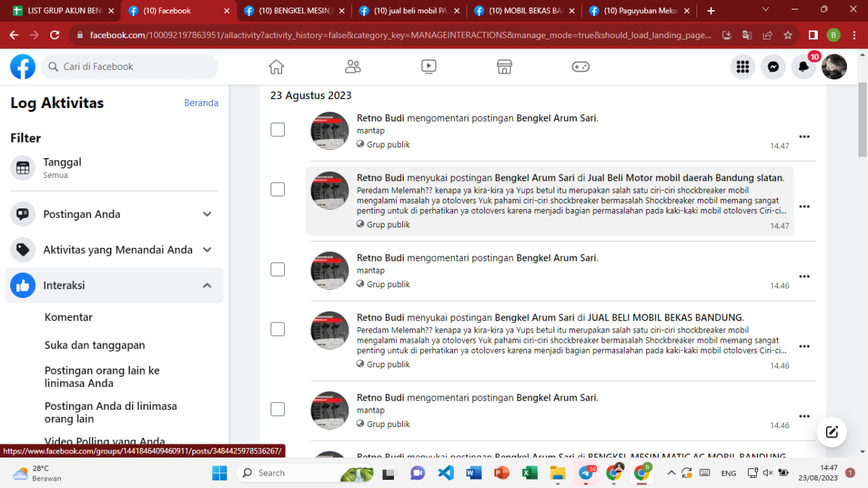Viewport: 868px width, 488px height.
Task: Open the Video (Watch) icon in top navigation
Action: pyautogui.click(x=429, y=67)
